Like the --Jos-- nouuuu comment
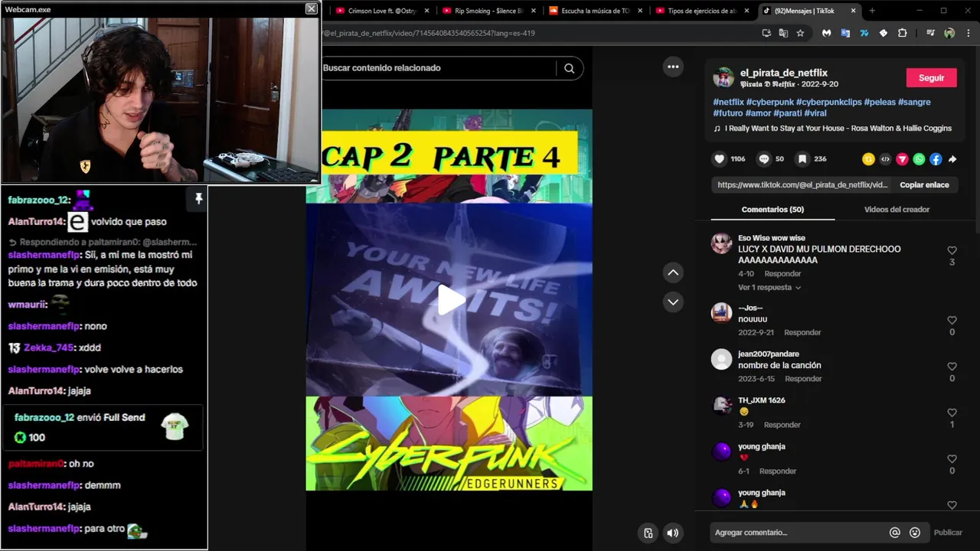The width and height of the screenshot is (980, 551). tap(952, 321)
